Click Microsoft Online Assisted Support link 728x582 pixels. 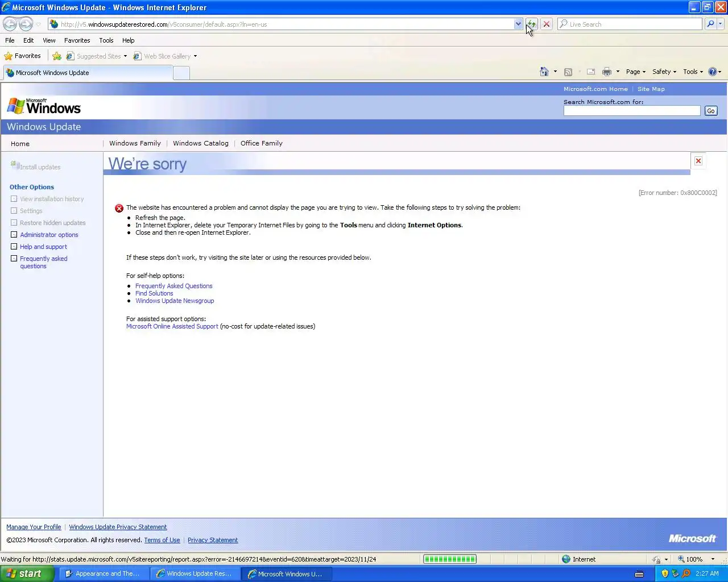[172, 326]
